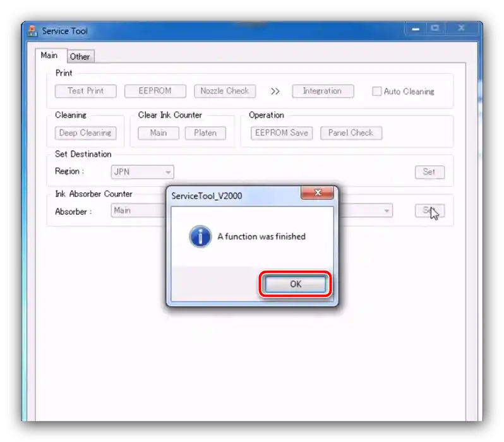Screen dimensions: 504x442
Task: Confirm the dialog with OK
Action: pyautogui.click(x=296, y=284)
